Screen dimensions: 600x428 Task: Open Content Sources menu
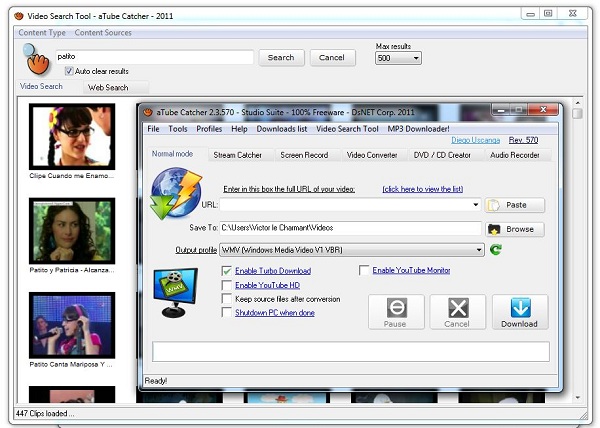(x=103, y=33)
